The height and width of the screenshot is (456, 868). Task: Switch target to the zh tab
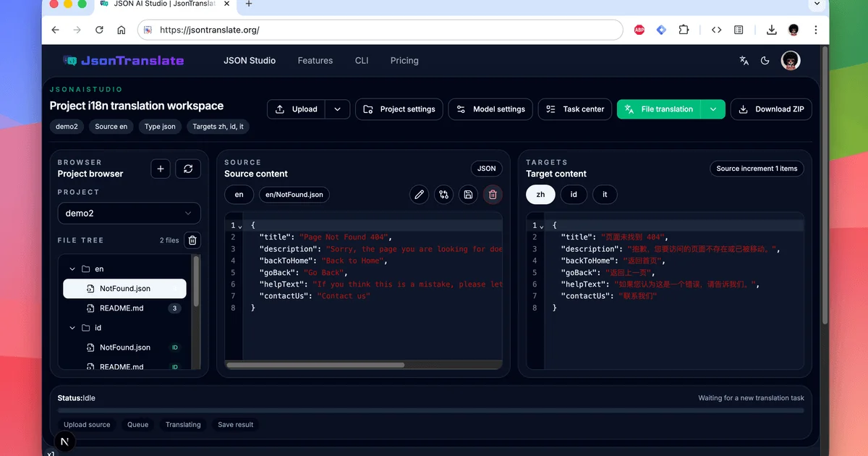(540, 195)
